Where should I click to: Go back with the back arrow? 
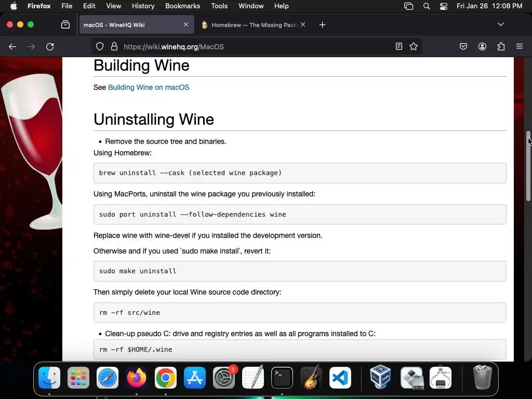click(12, 47)
